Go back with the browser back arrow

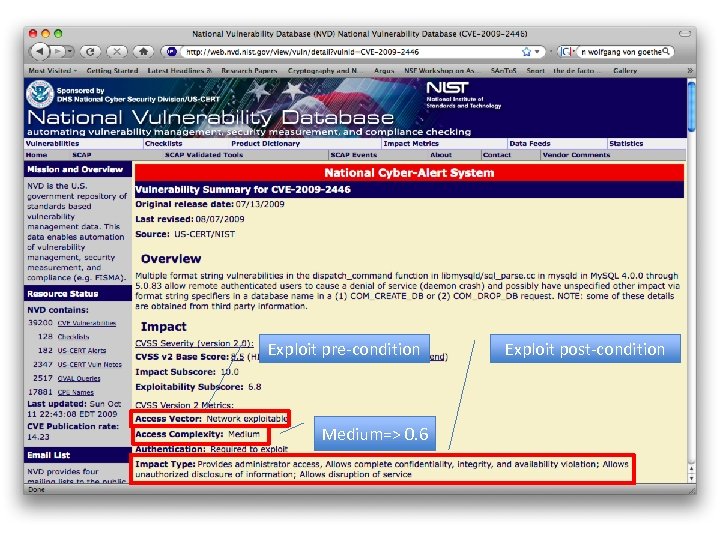click(x=40, y=51)
